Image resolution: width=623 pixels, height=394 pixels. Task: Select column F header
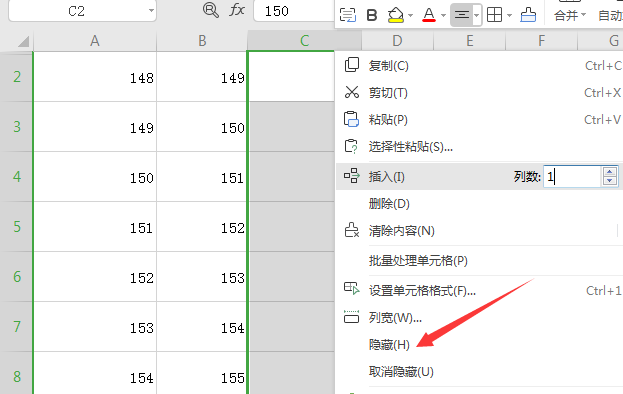click(x=541, y=41)
